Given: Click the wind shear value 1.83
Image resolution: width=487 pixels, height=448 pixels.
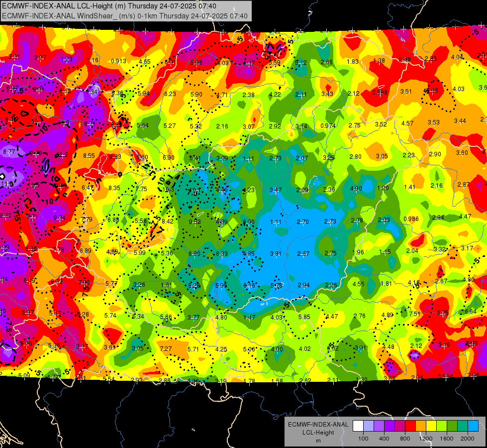Looking at the screenshot, I should click(353, 62).
